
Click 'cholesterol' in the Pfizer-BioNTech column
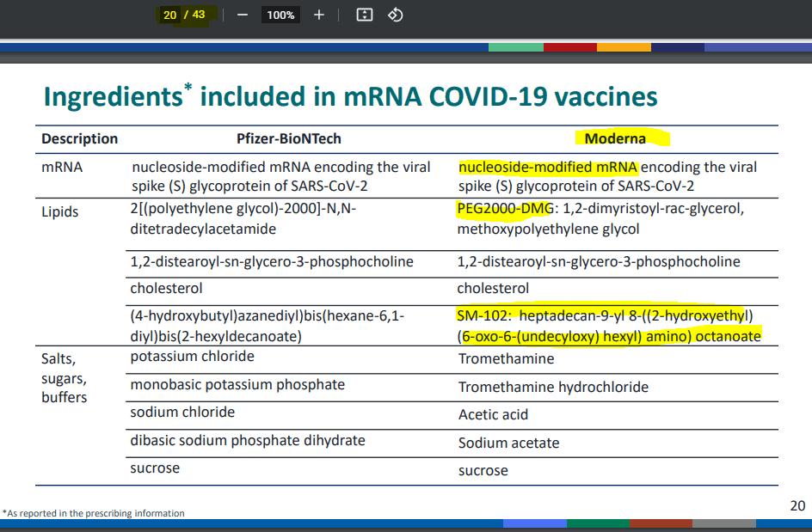point(166,288)
